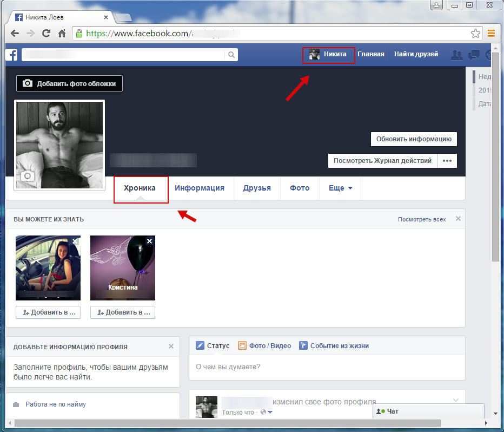Image resolution: width=504 pixels, height=432 pixels.
Task: Switch to the 'Информация' tab
Action: click(x=200, y=188)
